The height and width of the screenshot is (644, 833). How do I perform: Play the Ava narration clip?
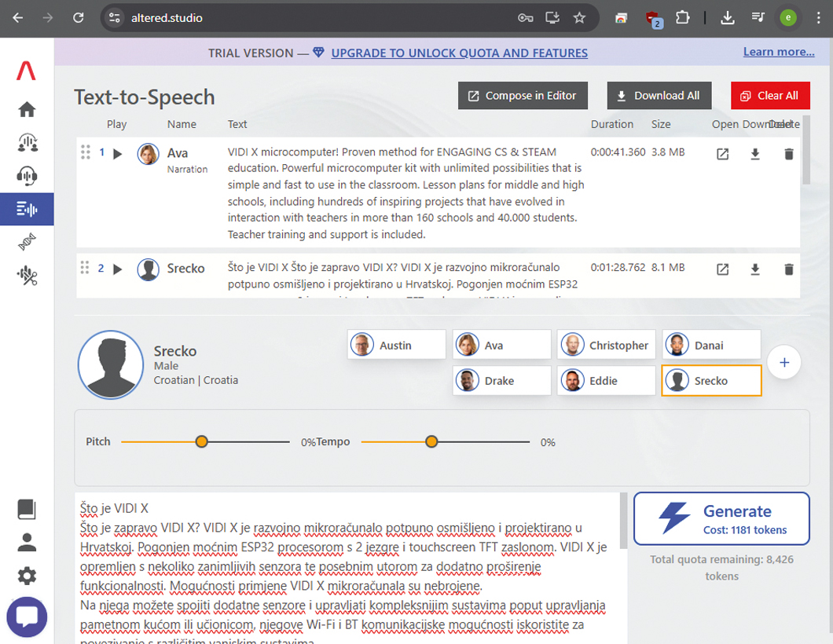(118, 154)
